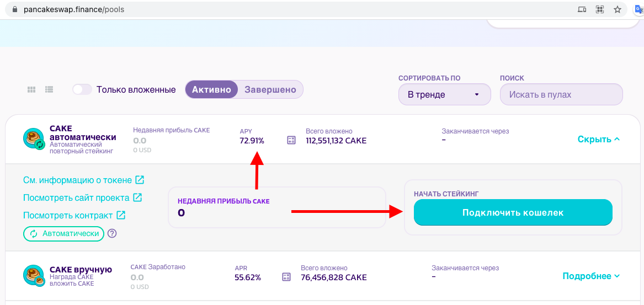Screen dimensions: 644x305
Task: Click the 76,456,828 CAKE total staked text
Action: (x=333, y=277)
